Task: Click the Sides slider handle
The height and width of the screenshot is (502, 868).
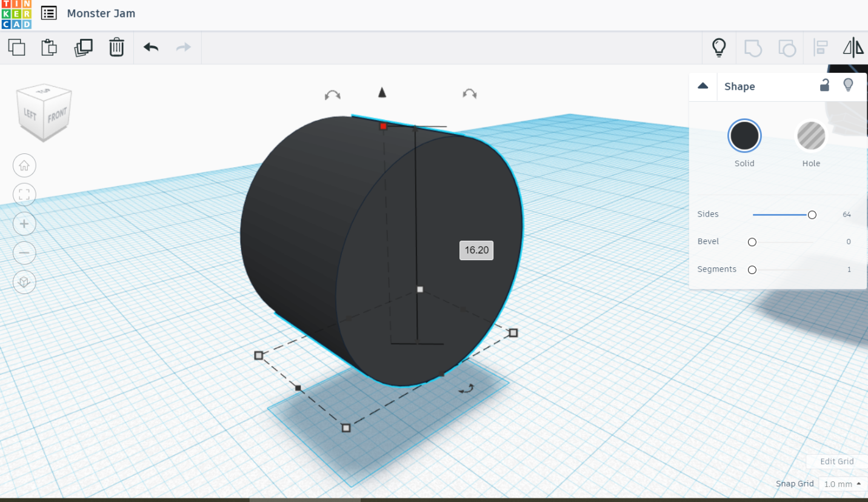Action: (x=812, y=215)
